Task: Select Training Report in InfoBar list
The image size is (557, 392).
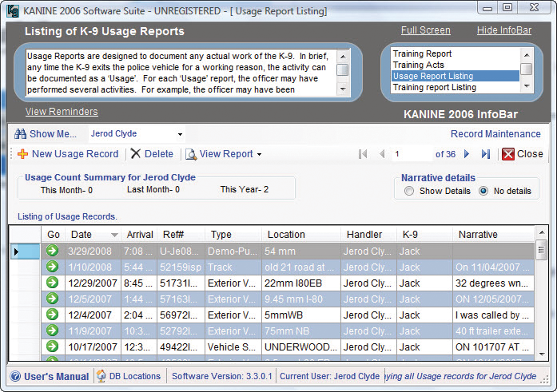Action: [421, 53]
